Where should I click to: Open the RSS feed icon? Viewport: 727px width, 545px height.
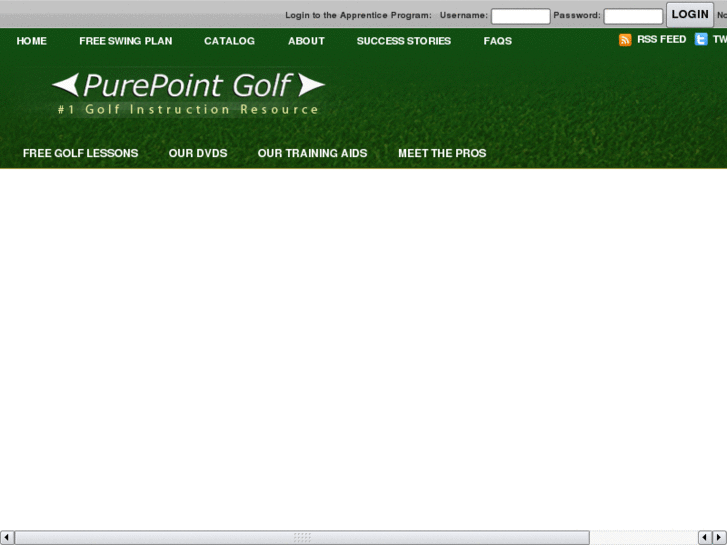625,40
